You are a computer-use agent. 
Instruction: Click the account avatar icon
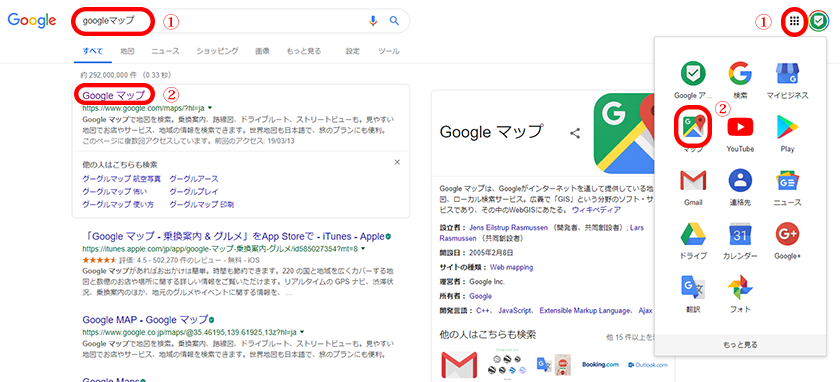click(x=818, y=21)
